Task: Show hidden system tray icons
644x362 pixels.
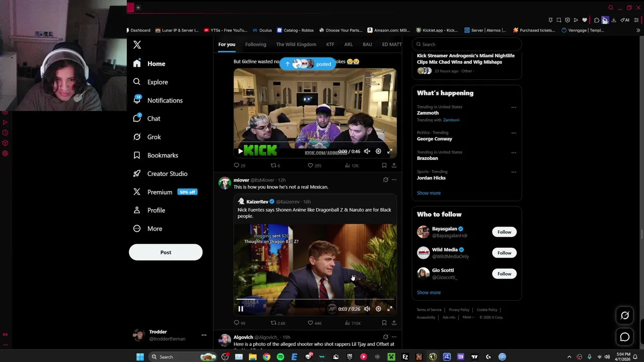Action: [x=569, y=357]
